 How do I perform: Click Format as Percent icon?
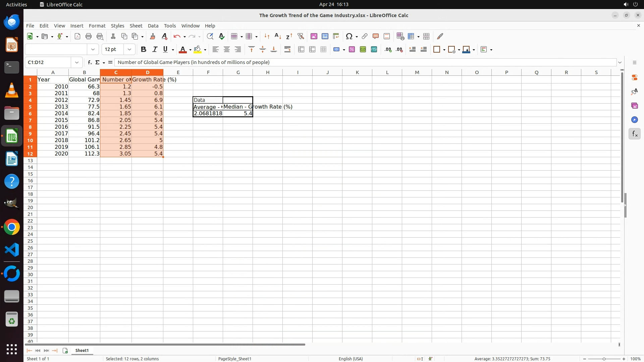pos(352,50)
